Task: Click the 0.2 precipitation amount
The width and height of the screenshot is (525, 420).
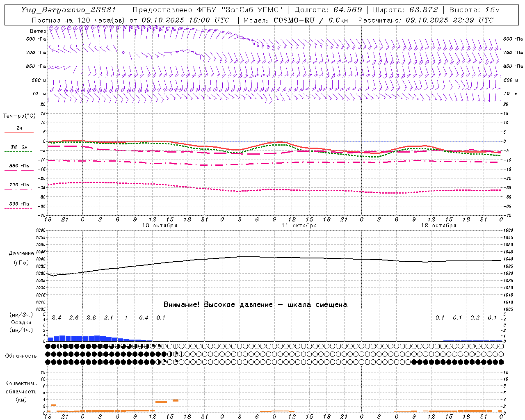Action: (x=475, y=318)
